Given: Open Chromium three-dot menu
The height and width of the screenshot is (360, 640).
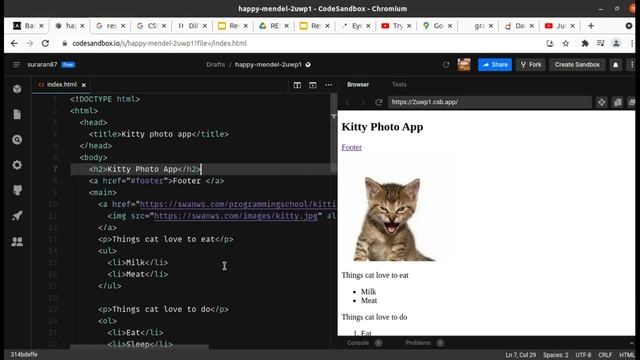Looking at the screenshot, I should (x=632, y=43).
